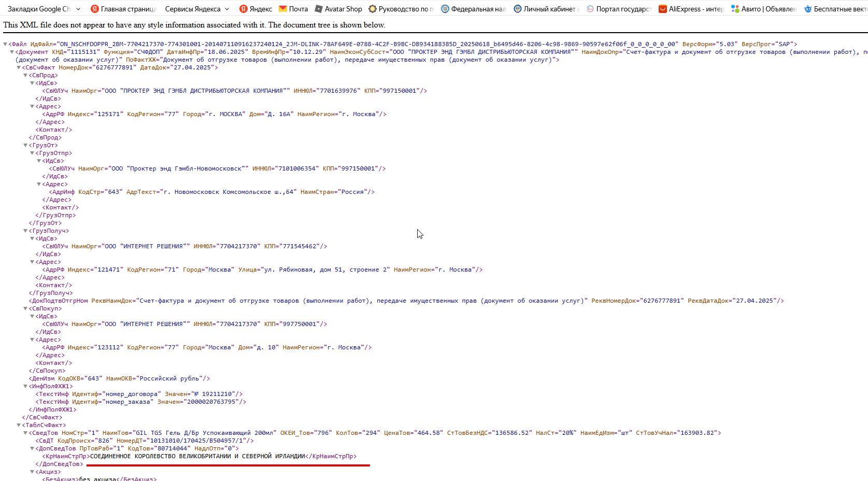868x481 pixels.
Task: Click 'СОЕДИНЕННОЕ КОРОЛЕВСТВО ВЕЛИКОБРИТАНИИ И СЕВЕРНОЙ ИРЛАНДИИ' text
Action: click(197, 457)
